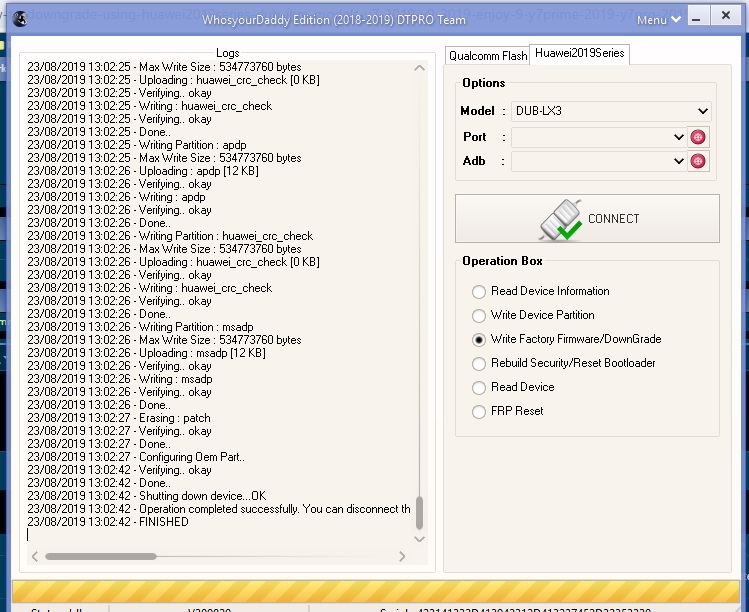Refresh the Port list with red button
The image size is (749, 612).
click(x=698, y=137)
